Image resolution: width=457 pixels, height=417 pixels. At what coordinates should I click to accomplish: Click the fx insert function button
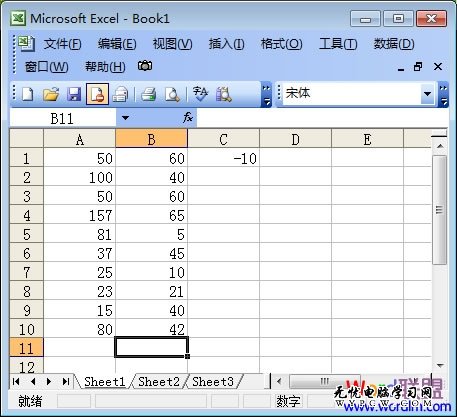click(188, 117)
